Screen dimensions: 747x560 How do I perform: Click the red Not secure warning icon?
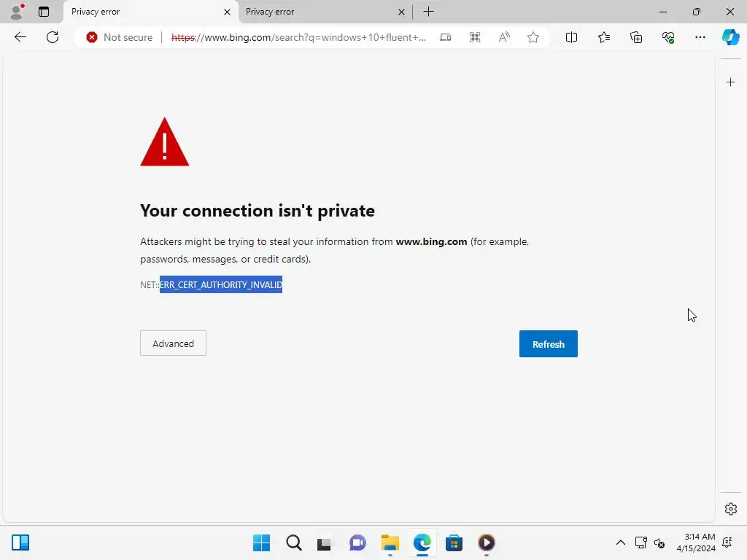[x=92, y=37]
